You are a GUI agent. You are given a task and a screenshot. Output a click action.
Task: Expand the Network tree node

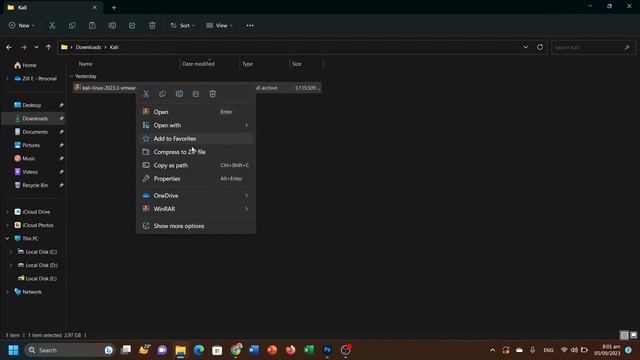click(x=7, y=292)
